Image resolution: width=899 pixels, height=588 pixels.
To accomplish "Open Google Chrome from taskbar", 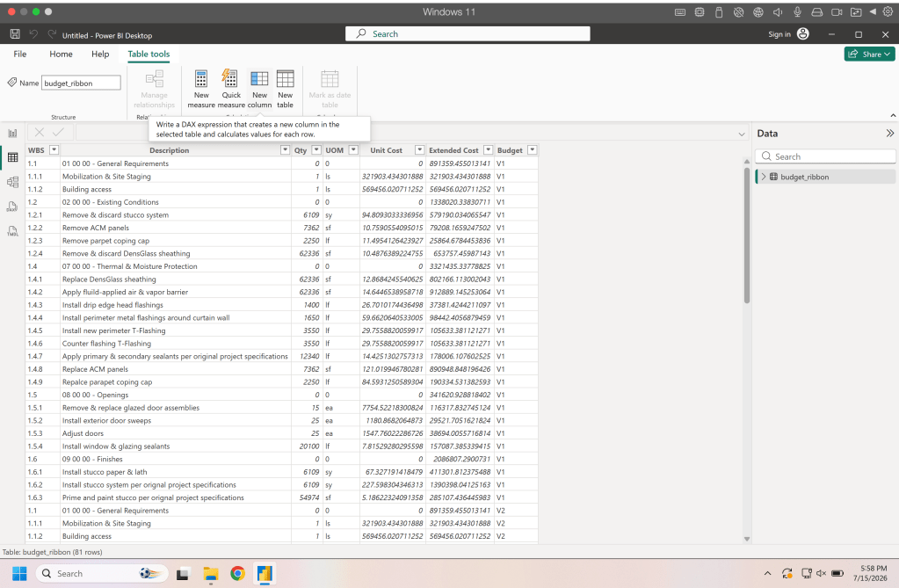I will coord(237,574).
